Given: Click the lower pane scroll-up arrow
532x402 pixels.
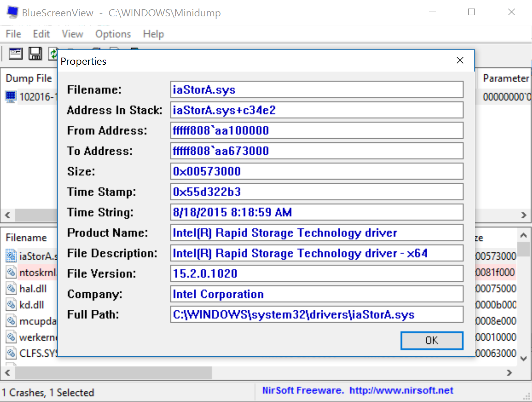Looking at the screenshot, I should click(x=524, y=235).
